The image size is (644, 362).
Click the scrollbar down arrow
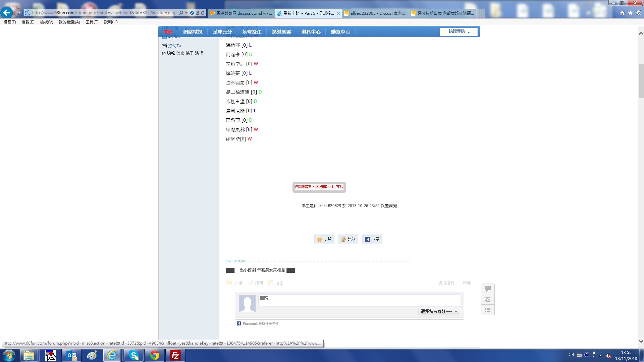(x=641, y=342)
